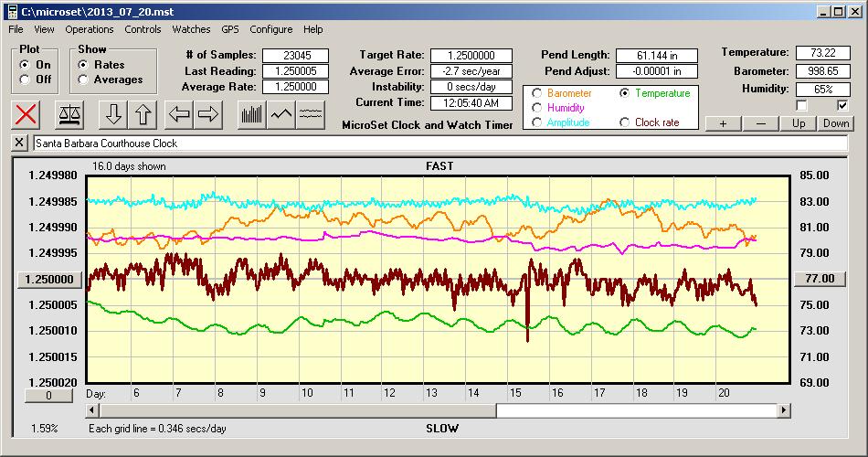Select the Plot Off radio button

point(25,80)
